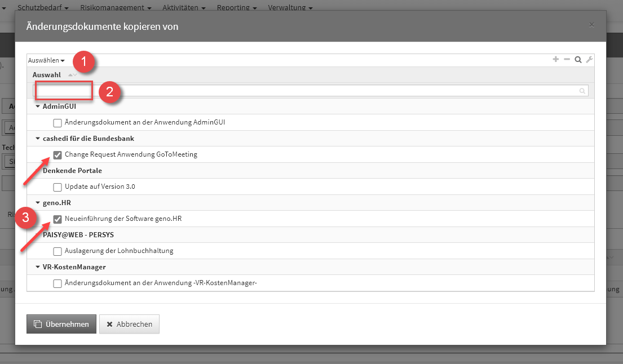Open the wrench settings icon
Screen dimensions: 623x364
point(589,60)
